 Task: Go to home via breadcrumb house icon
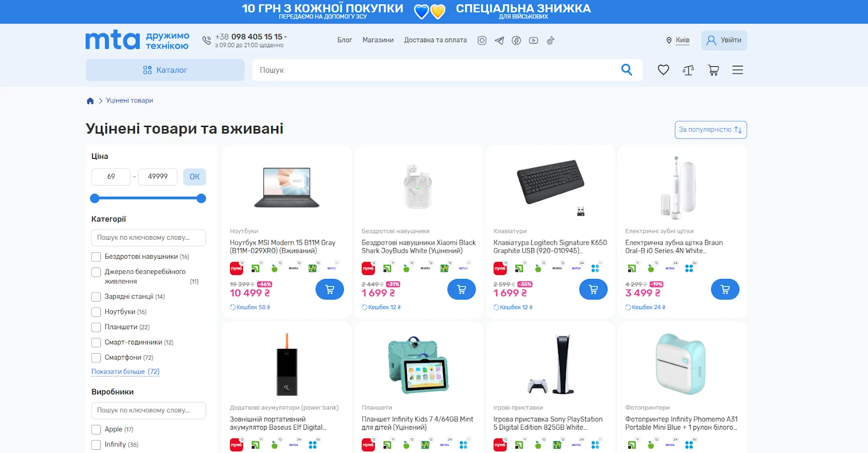point(90,101)
